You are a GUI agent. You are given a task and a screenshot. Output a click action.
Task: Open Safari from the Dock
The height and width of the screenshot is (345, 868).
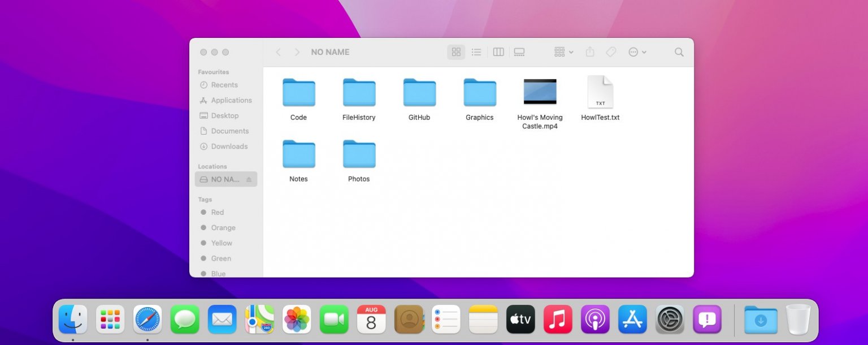[x=147, y=319]
